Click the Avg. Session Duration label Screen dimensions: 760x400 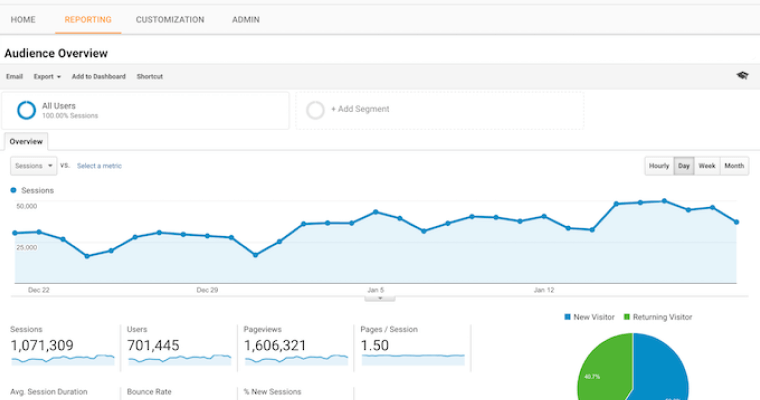[49, 392]
